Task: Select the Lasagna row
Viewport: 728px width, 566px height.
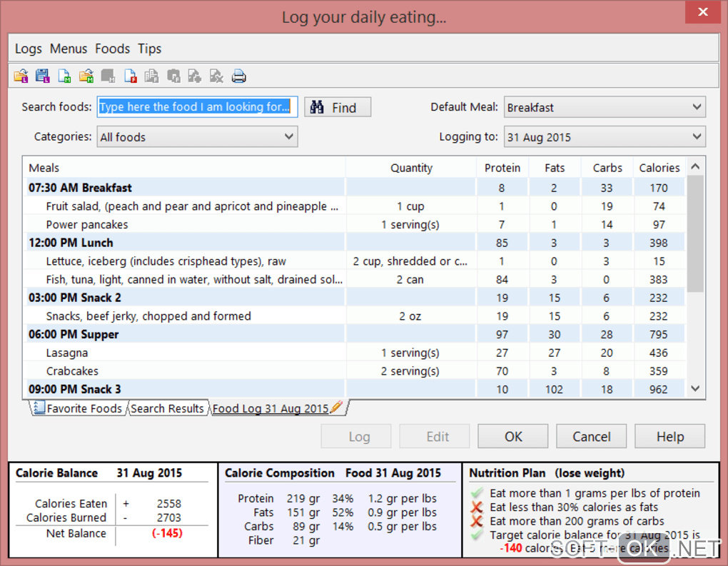Action: (355, 353)
